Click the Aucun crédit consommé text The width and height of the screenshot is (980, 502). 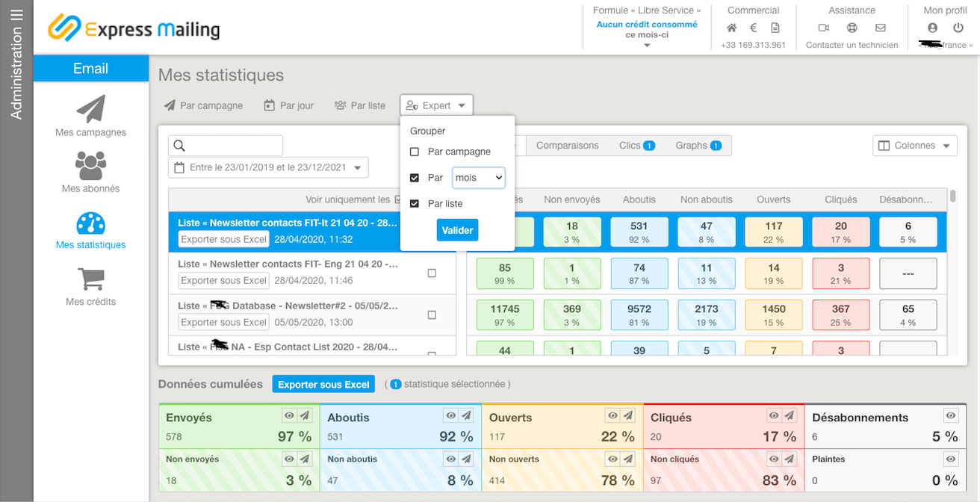[x=647, y=25]
